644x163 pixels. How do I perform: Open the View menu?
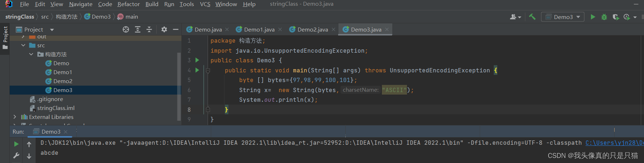pos(57,4)
